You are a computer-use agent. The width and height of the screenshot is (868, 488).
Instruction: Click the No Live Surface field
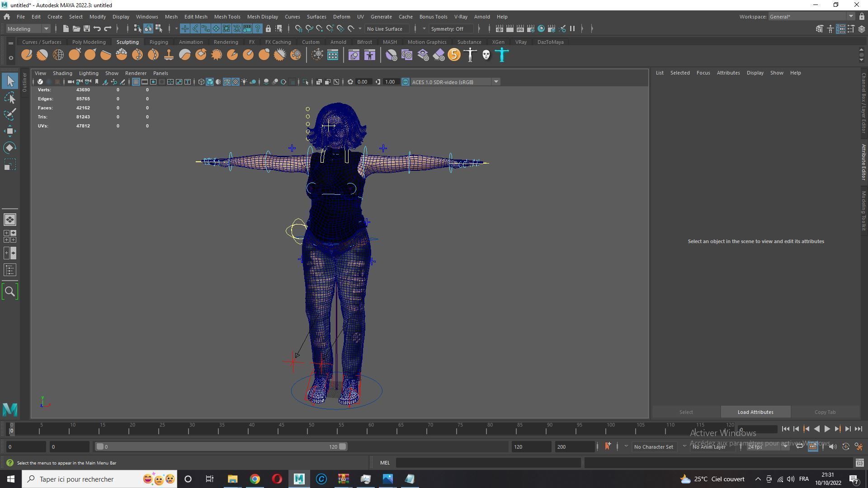pos(387,29)
